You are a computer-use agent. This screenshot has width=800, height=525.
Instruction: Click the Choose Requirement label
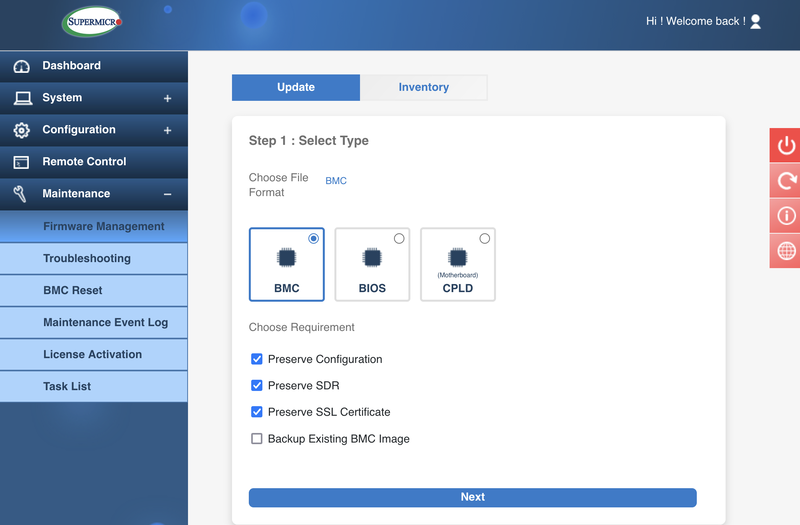point(302,328)
